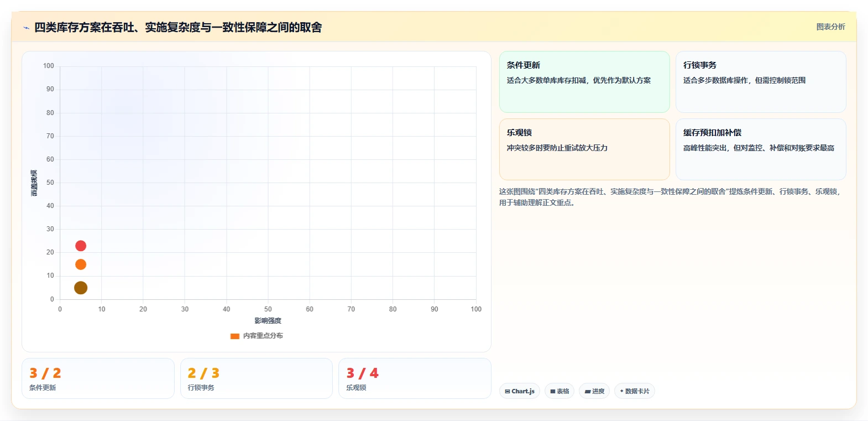Click the text 冲突较多时要防止重试放大压力

tap(557, 148)
